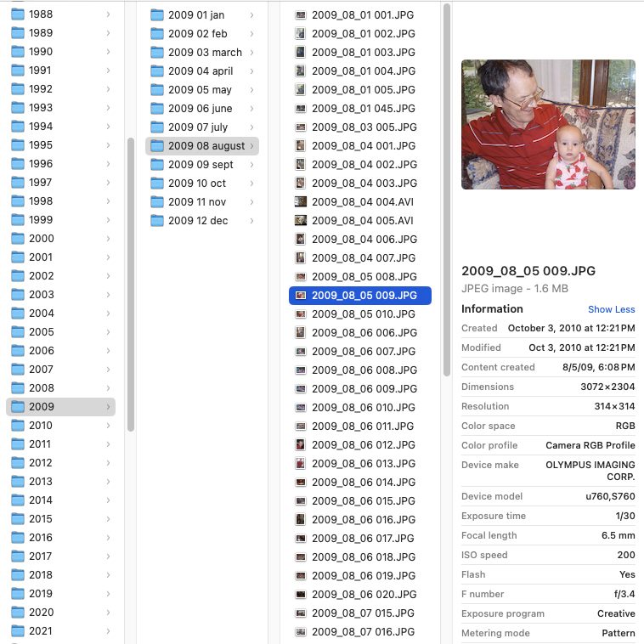Expand the 2009 09 sept chevron
This screenshot has height=644, width=644.
point(251,165)
